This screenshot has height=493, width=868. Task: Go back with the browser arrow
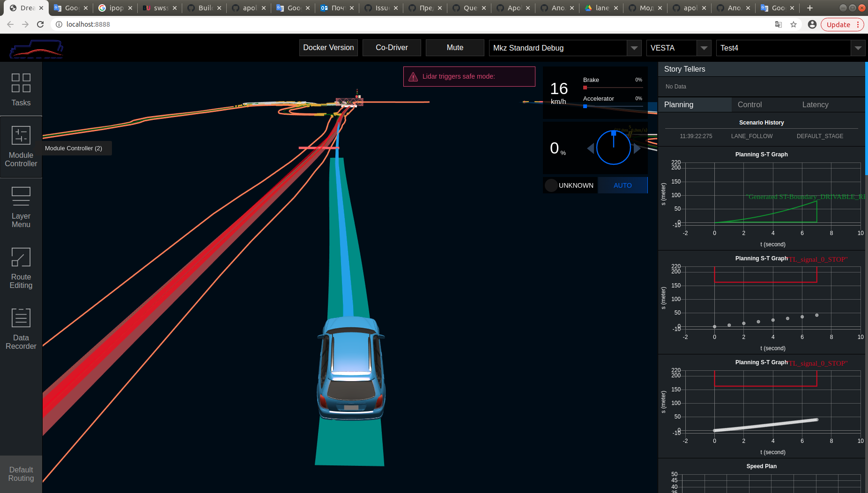point(10,24)
